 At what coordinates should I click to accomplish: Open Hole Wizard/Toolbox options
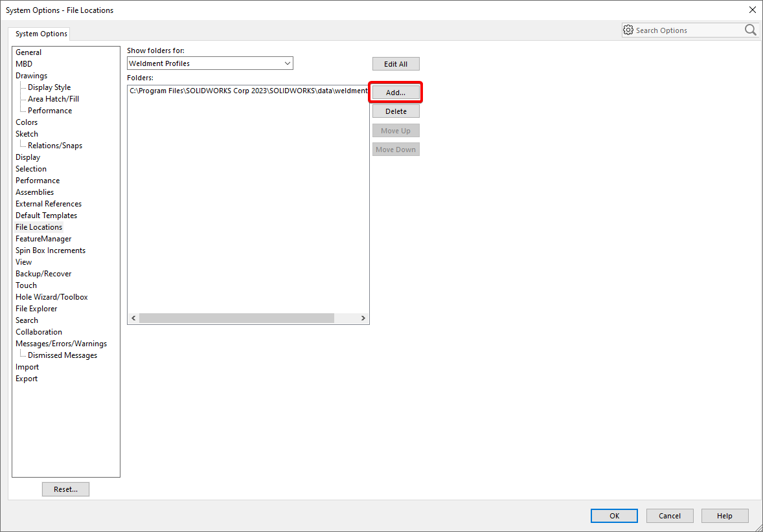52,297
